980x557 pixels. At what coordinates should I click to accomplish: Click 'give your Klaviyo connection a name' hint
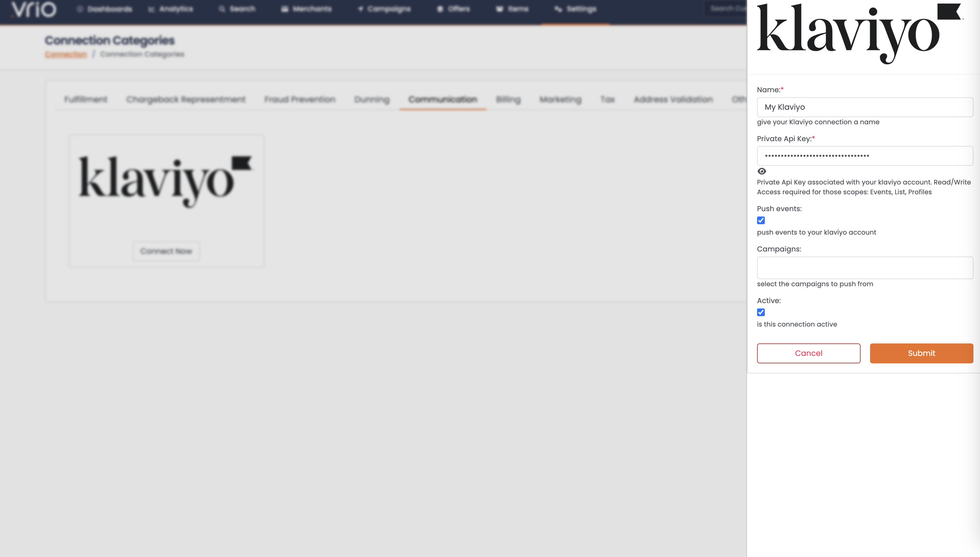(818, 122)
